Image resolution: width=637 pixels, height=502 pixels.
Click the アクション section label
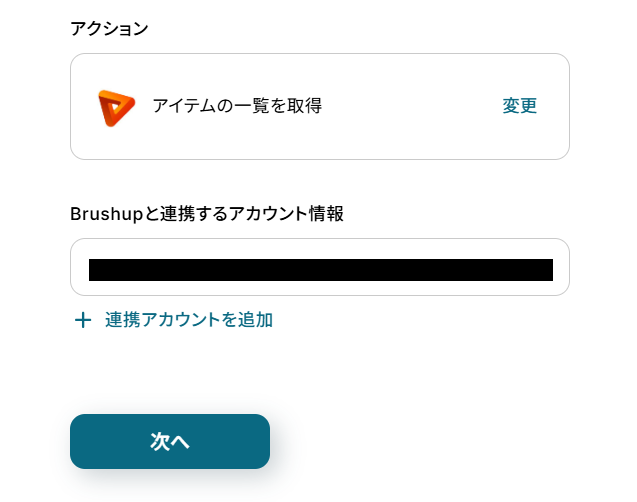[109, 28]
